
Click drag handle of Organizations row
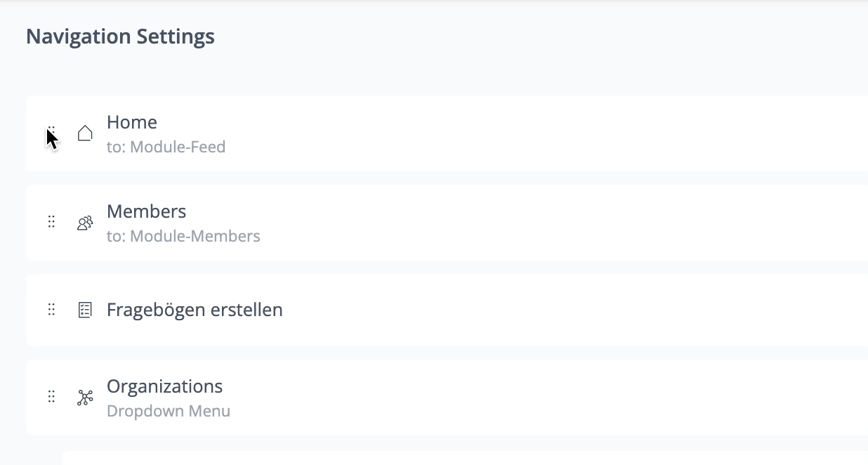click(x=51, y=397)
